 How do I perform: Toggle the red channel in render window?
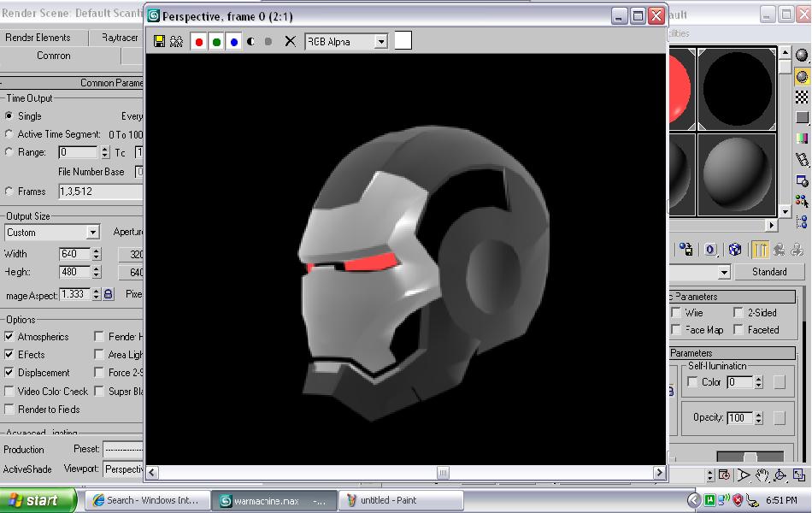(199, 41)
